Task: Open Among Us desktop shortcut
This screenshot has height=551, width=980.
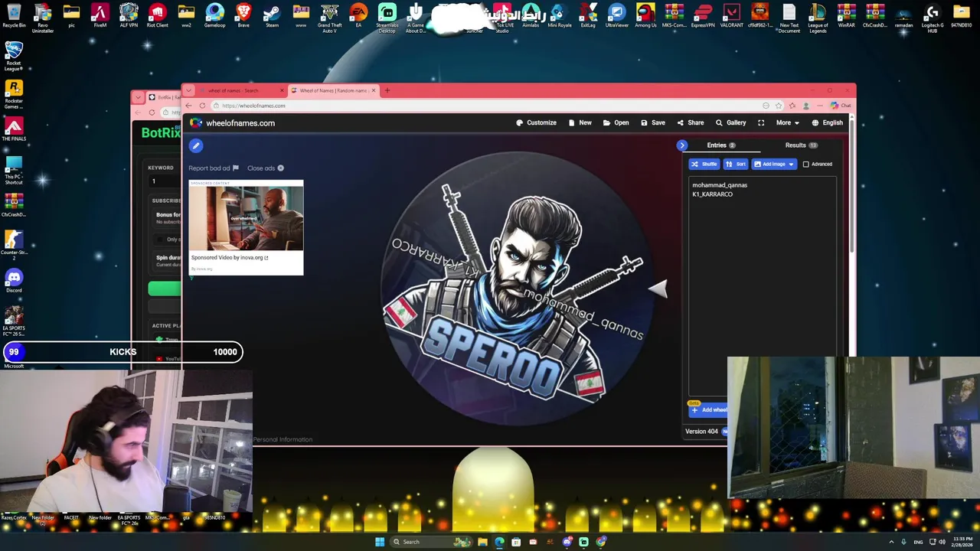Action: (645, 15)
